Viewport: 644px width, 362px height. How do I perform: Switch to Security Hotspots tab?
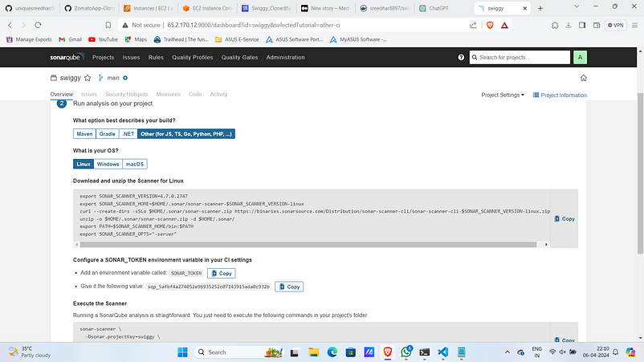tap(127, 95)
